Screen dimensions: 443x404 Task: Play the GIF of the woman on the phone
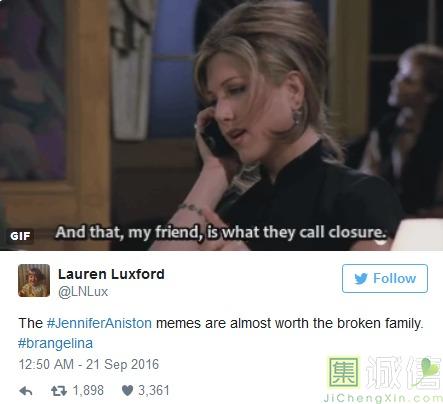221,125
